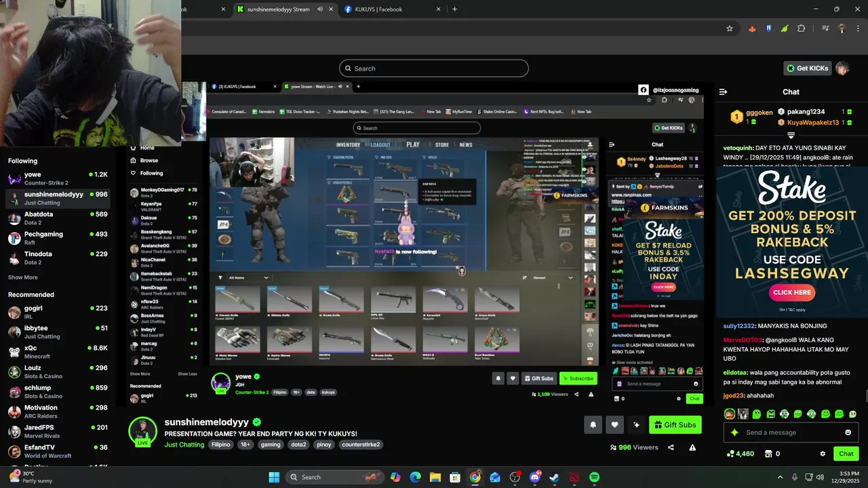Open the Kick user avatar menu
Viewport: 868px width, 488px height.
[842, 68]
